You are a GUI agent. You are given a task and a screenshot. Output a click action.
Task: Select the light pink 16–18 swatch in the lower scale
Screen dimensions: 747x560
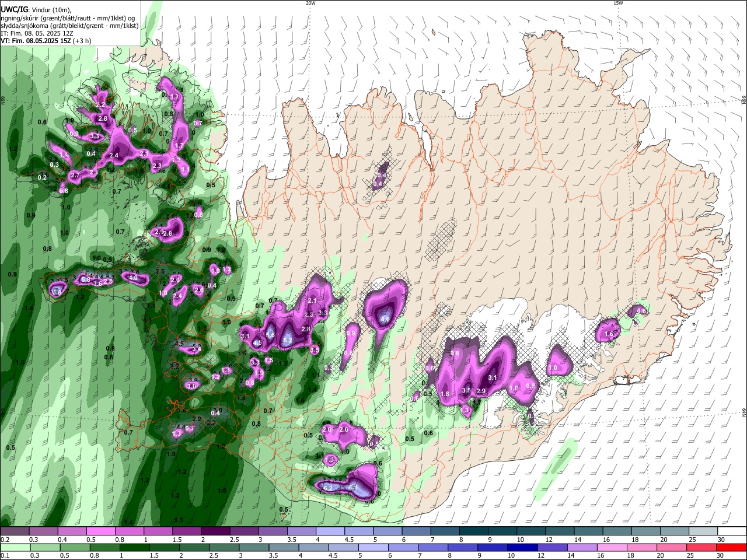[x=612, y=547]
